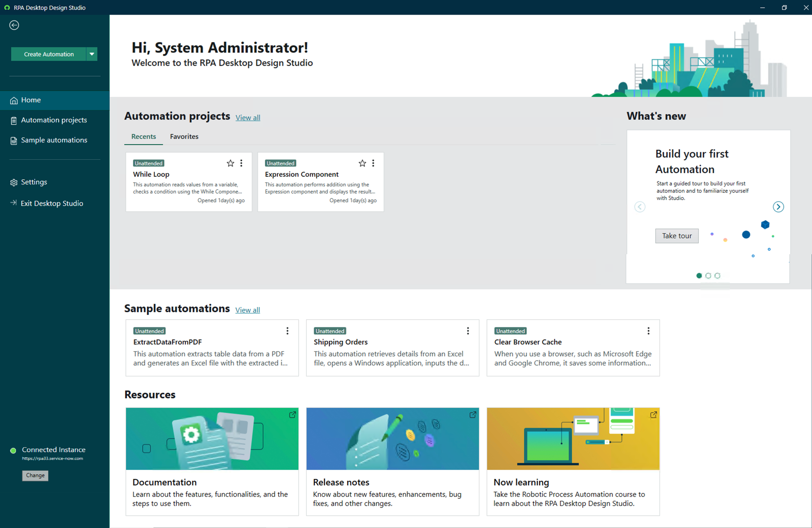Open While Loop card more options menu
The width and height of the screenshot is (812, 528).
241,163
